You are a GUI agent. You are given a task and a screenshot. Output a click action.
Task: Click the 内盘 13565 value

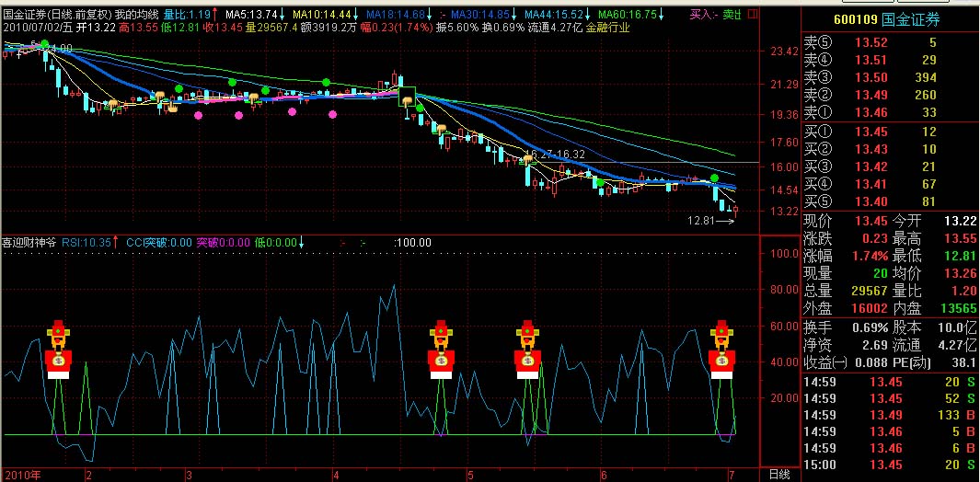pyautogui.click(x=958, y=308)
